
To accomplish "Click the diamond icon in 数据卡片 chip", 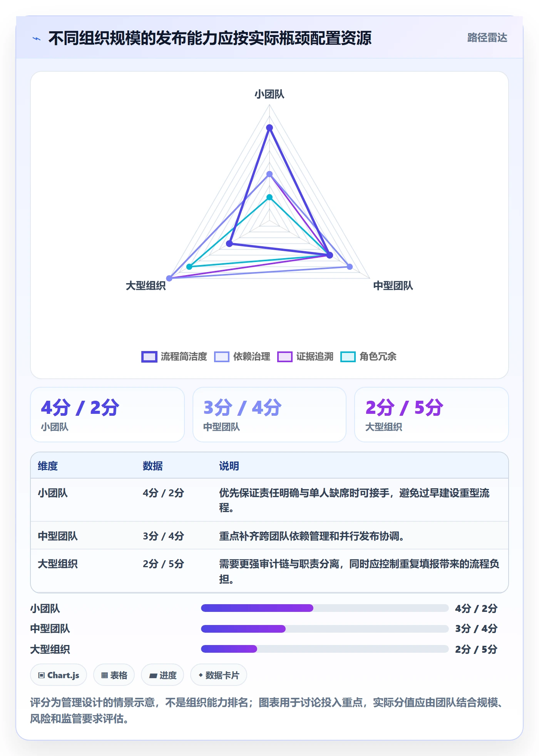I will point(201,675).
